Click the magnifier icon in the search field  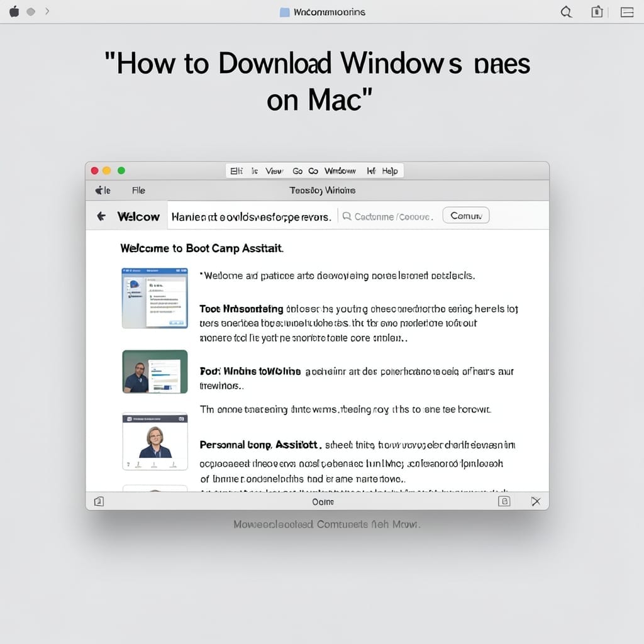pyautogui.click(x=347, y=216)
